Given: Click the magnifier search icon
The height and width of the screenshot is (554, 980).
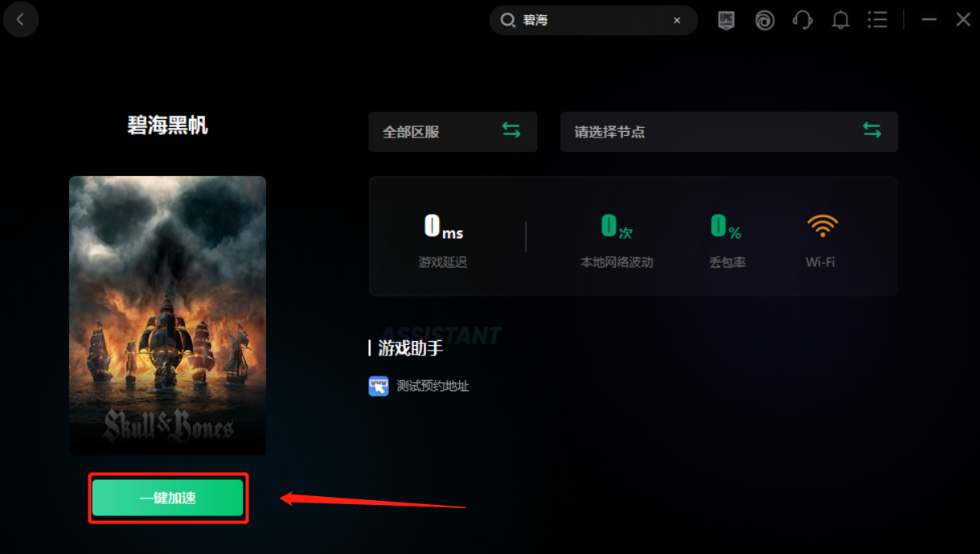Looking at the screenshot, I should pyautogui.click(x=507, y=20).
